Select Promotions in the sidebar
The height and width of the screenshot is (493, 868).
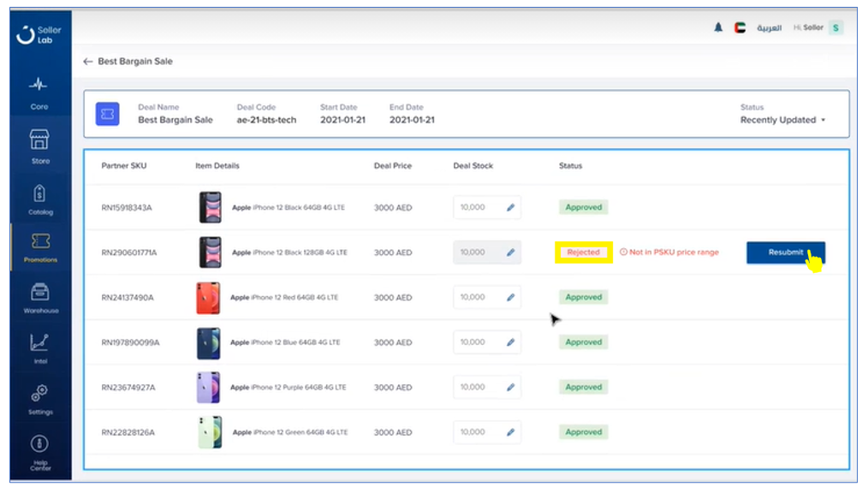point(40,247)
